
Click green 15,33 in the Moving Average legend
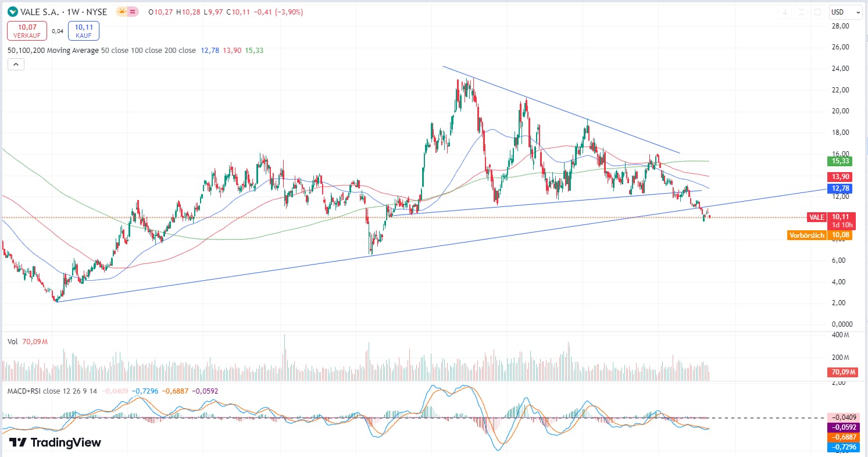coord(254,51)
